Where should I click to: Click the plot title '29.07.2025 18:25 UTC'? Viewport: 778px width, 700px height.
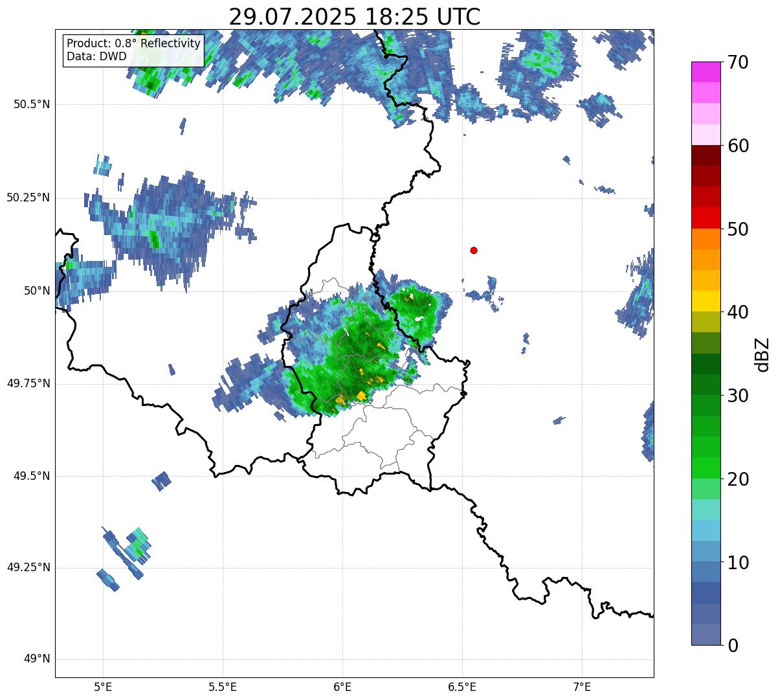click(x=355, y=16)
